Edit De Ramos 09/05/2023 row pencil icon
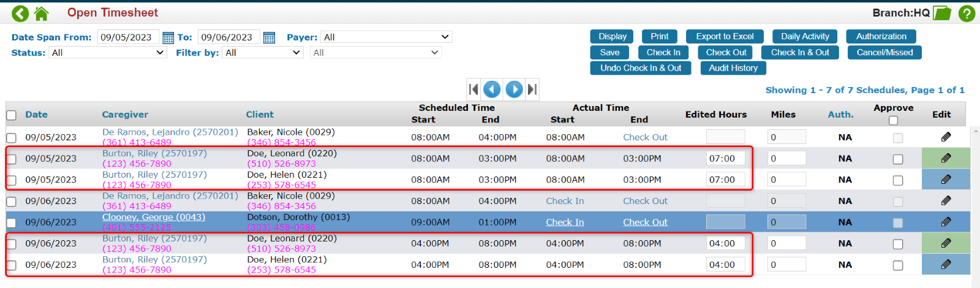 (946, 137)
